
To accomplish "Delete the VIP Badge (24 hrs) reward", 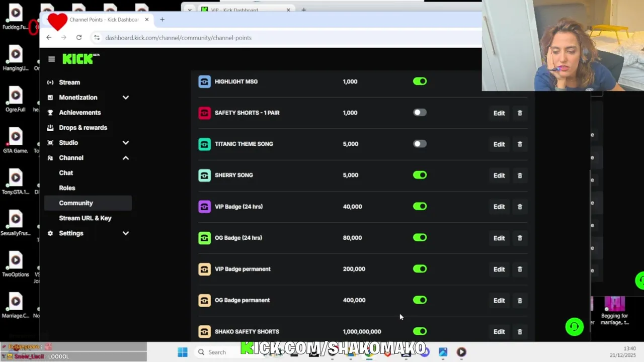I will (520, 207).
